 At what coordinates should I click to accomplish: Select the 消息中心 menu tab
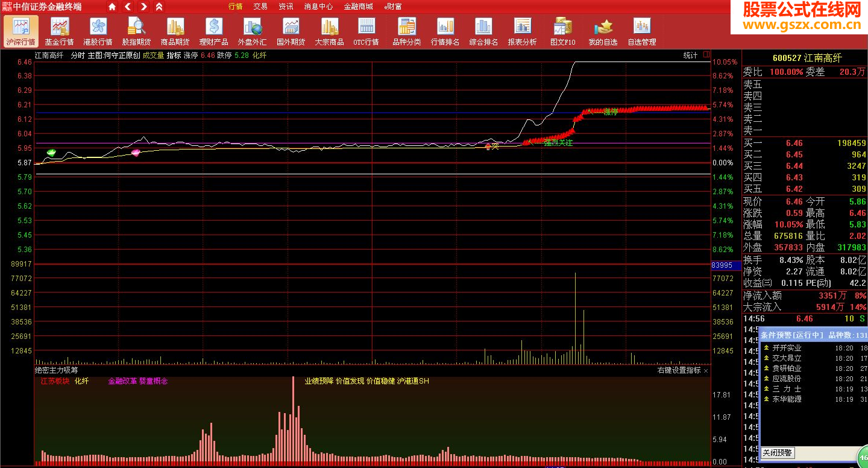pos(318,7)
